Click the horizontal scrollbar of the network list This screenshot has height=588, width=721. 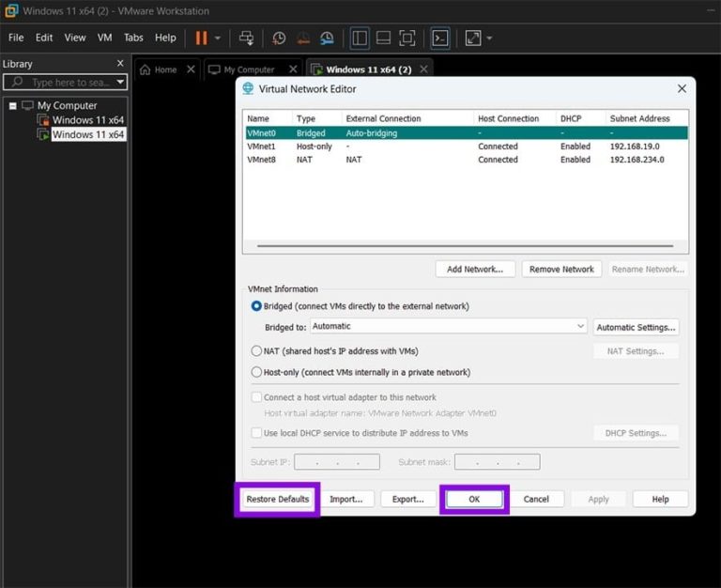(x=466, y=246)
